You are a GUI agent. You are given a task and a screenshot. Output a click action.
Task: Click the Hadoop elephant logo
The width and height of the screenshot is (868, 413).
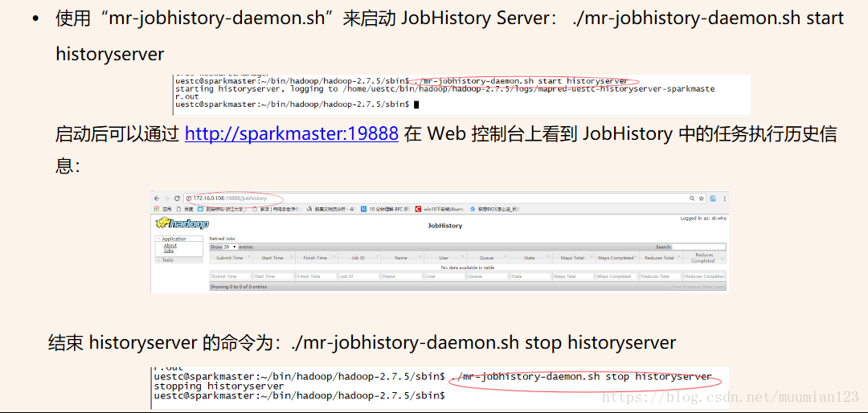[182, 223]
